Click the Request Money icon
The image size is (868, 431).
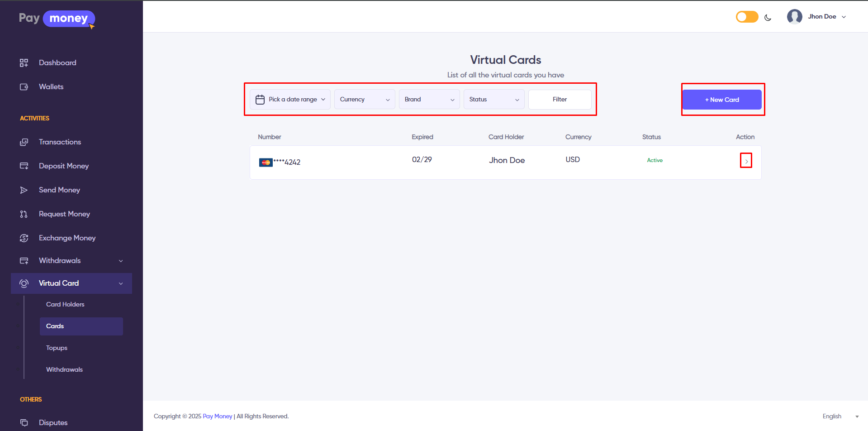[x=24, y=214]
